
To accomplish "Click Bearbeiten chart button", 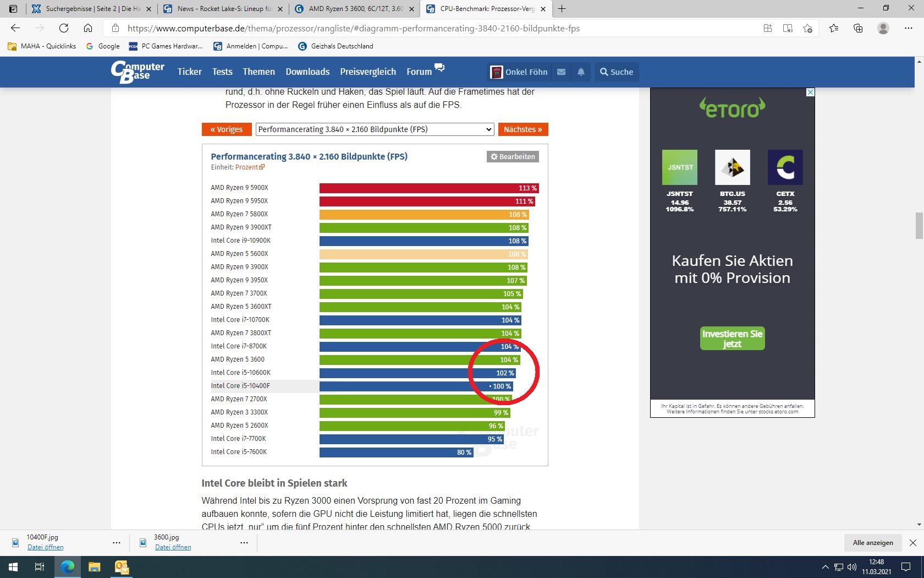I will tap(513, 157).
